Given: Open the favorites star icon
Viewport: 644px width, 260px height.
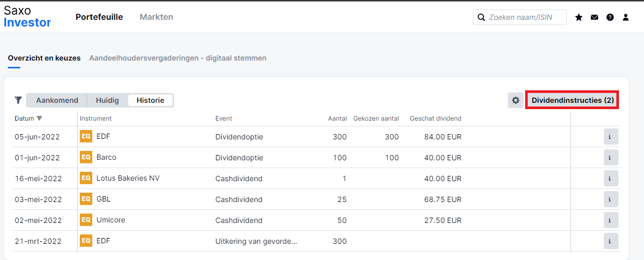Looking at the screenshot, I should point(579,17).
